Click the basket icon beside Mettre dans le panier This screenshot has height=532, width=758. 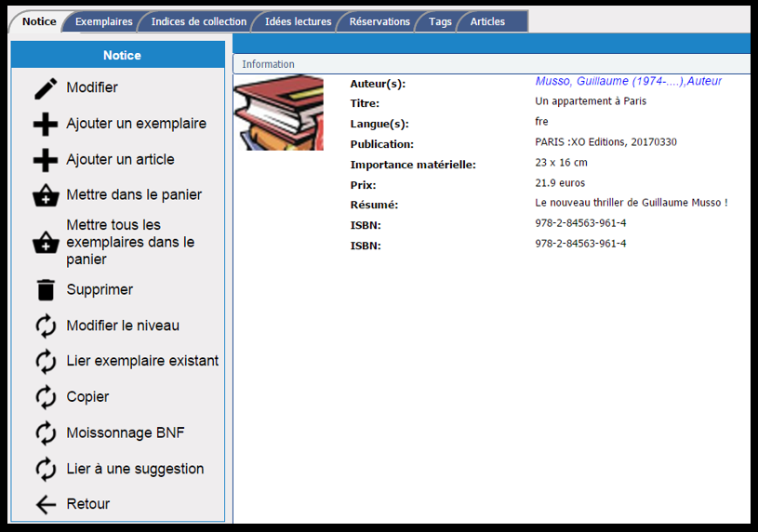tap(46, 195)
